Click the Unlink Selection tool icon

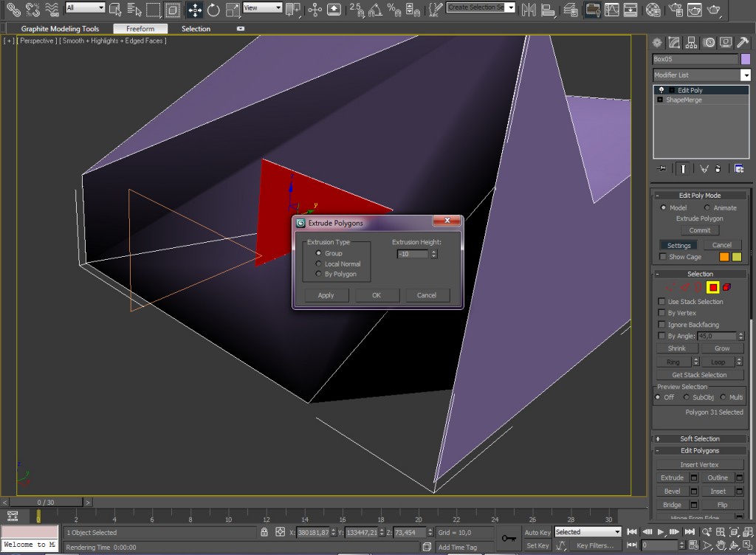[x=32, y=9]
